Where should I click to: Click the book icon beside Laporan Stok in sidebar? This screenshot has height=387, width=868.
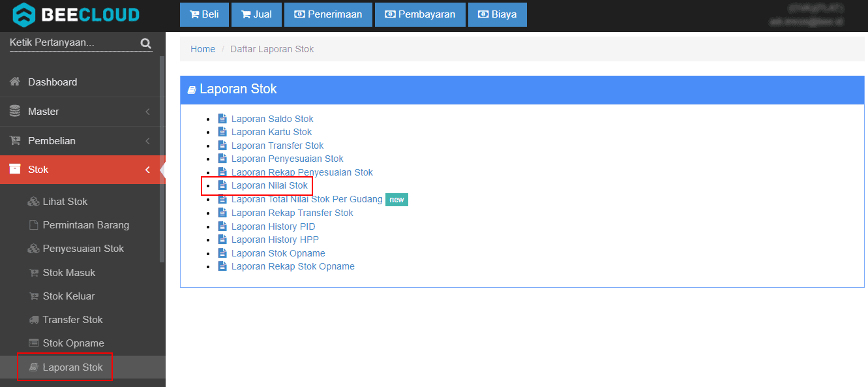tap(33, 367)
